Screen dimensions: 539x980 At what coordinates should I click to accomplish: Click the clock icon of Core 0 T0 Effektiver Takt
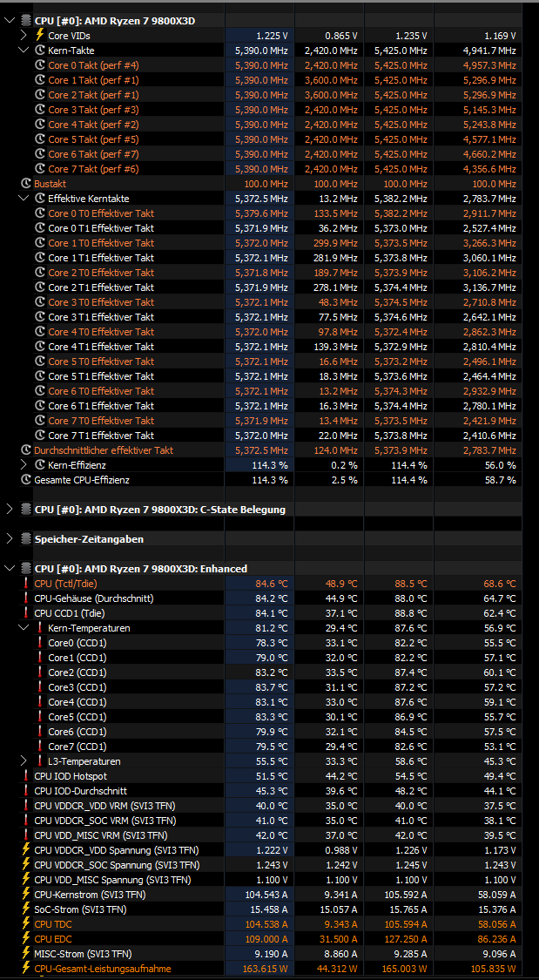point(40,213)
